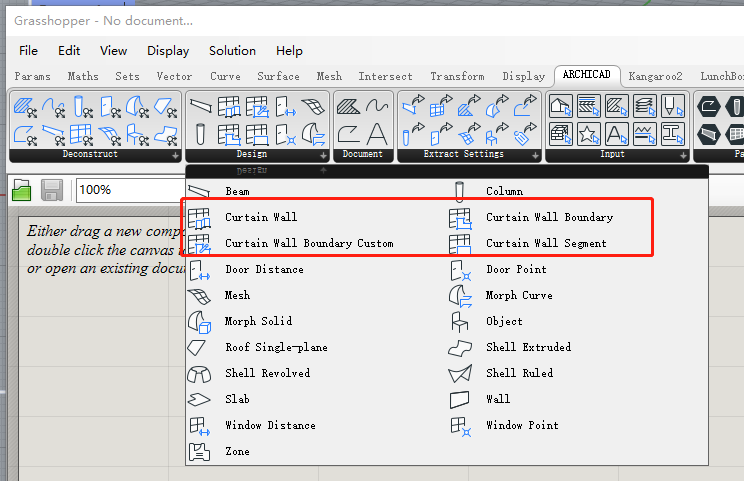Open the View menu
Viewport: 744px width, 481px height.
tap(113, 51)
